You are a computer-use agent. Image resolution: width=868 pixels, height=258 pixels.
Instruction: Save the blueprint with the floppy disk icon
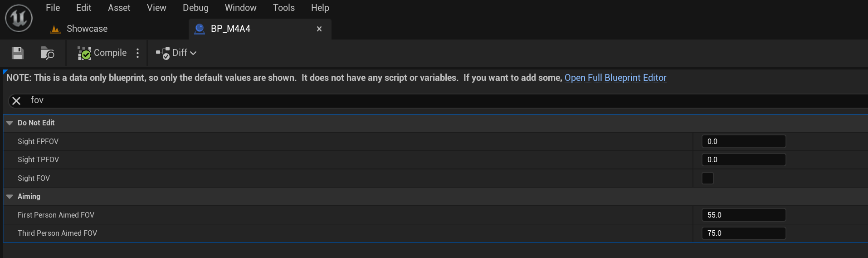coord(18,53)
